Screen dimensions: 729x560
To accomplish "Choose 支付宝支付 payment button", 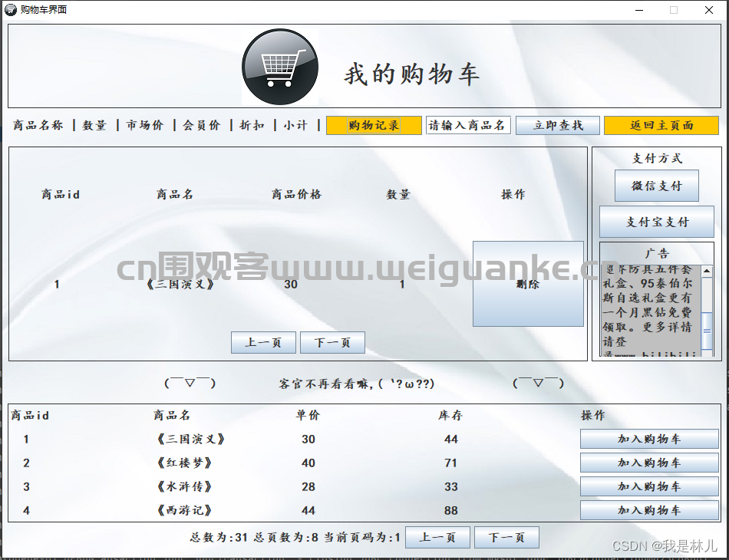I will 656,222.
